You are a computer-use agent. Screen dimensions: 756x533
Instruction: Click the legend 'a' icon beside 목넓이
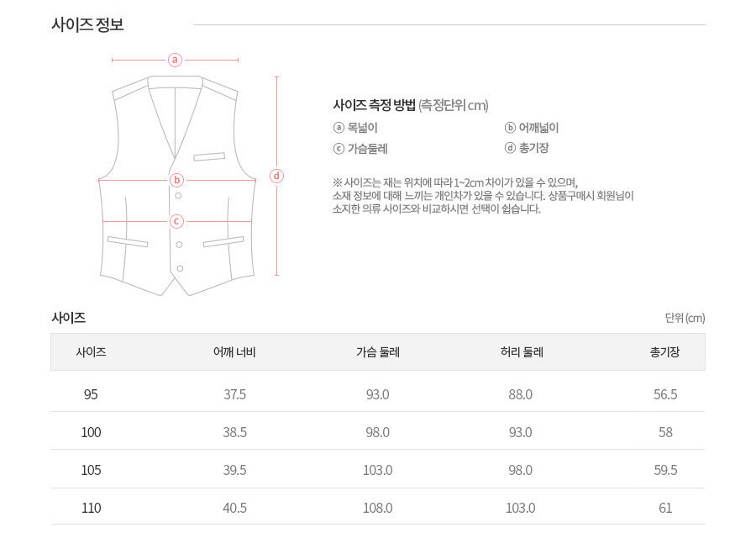point(339,128)
